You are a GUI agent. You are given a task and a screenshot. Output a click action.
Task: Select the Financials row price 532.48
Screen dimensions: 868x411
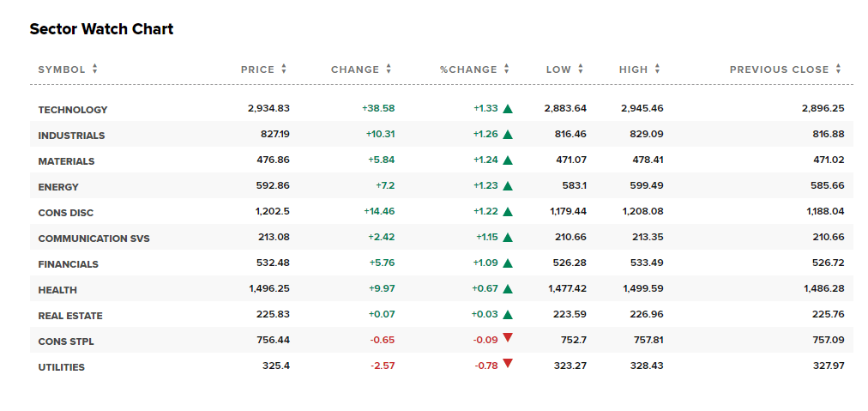click(273, 263)
